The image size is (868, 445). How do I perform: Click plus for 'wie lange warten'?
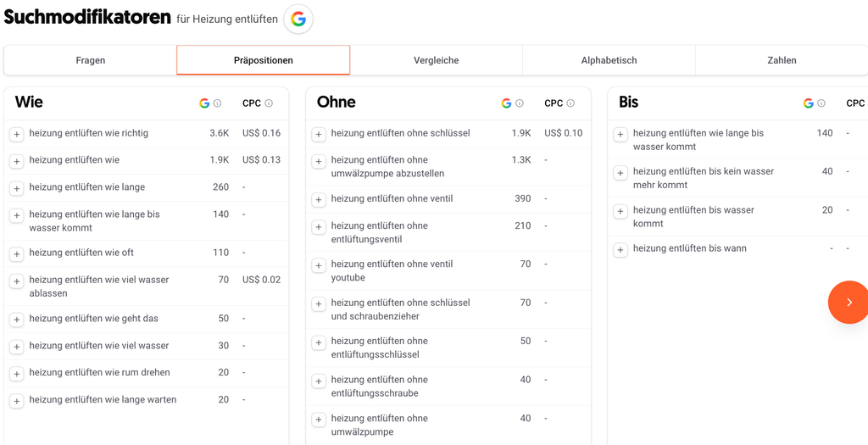coord(17,401)
